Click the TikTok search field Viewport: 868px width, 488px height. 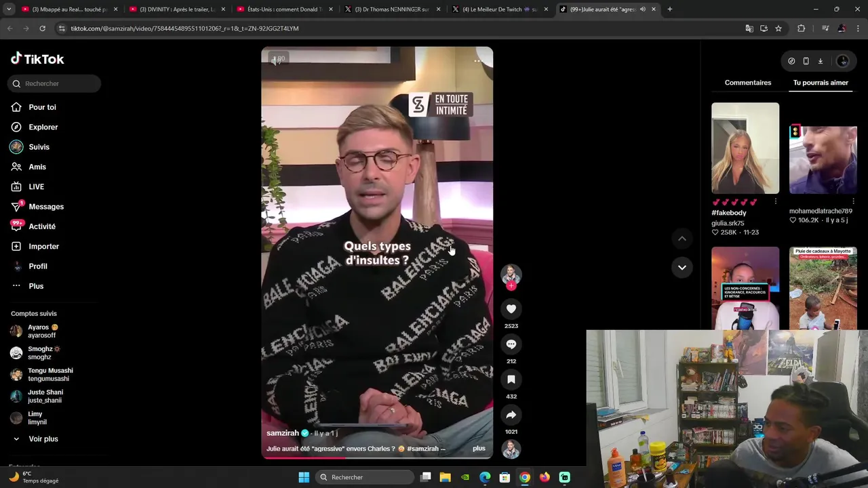[55, 83]
